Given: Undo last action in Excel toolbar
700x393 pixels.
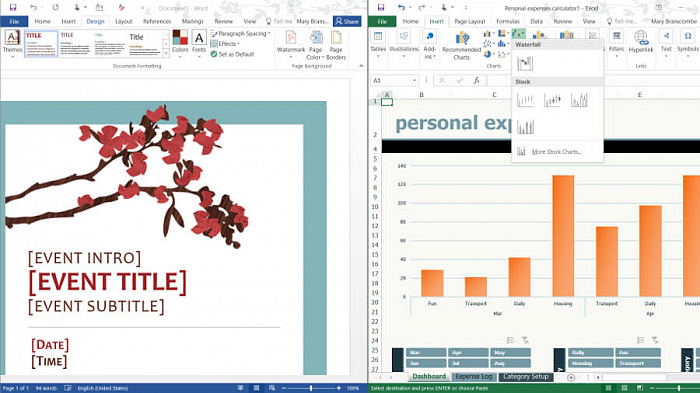Looking at the screenshot, I should click(x=401, y=7).
